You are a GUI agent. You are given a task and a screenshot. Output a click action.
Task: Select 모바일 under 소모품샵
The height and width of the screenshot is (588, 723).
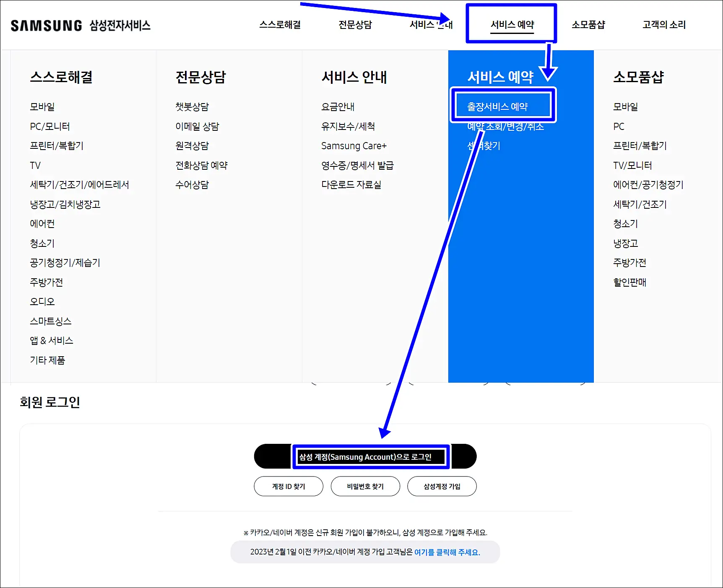[626, 107]
